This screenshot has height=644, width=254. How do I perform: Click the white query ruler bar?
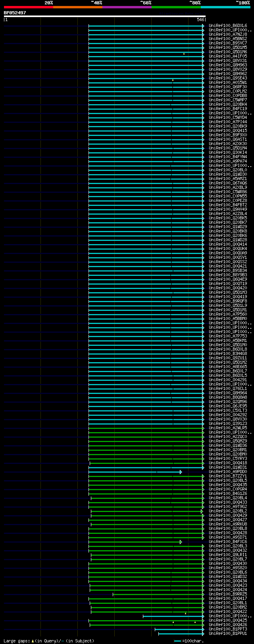(x=105, y=16)
